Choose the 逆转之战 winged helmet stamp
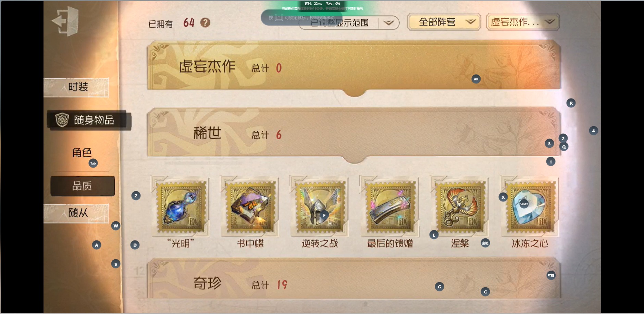The width and height of the screenshot is (644, 314). tap(320, 207)
